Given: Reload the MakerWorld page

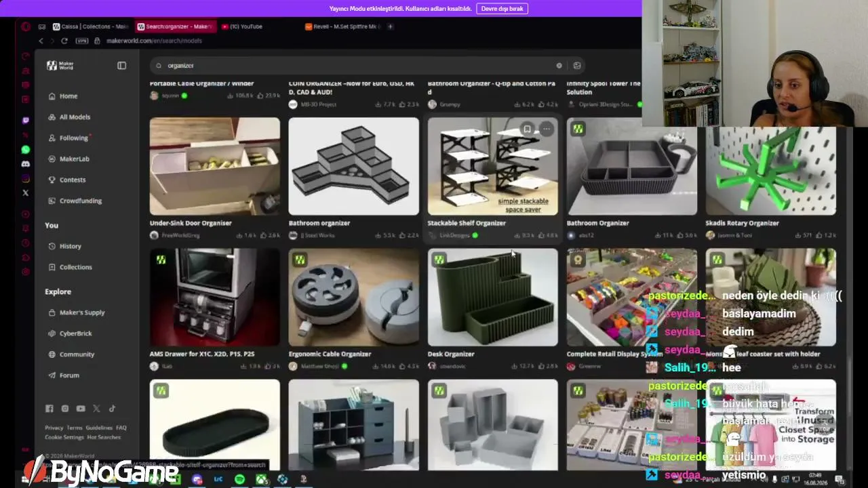Looking at the screenshot, I should [64, 41].
